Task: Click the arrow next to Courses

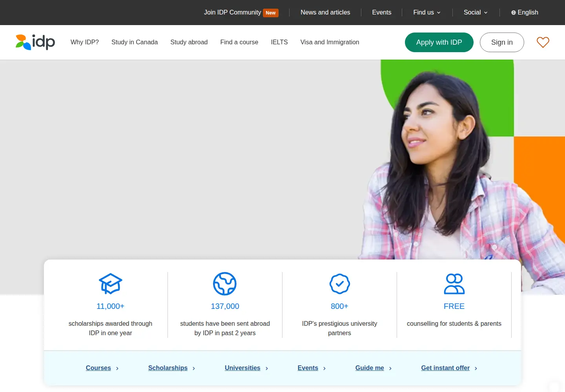Action: click(x=117, y=368)
